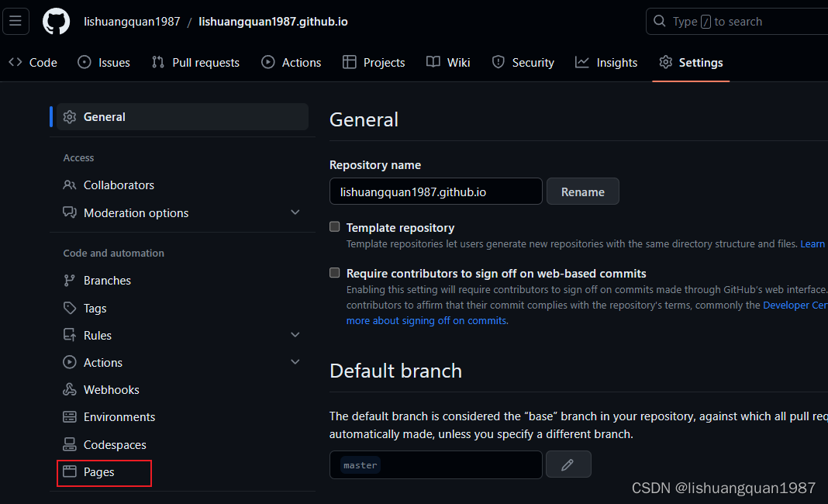The image size is (828, 504).
Task: Open the Pages settings link
Action: [99, 472]
